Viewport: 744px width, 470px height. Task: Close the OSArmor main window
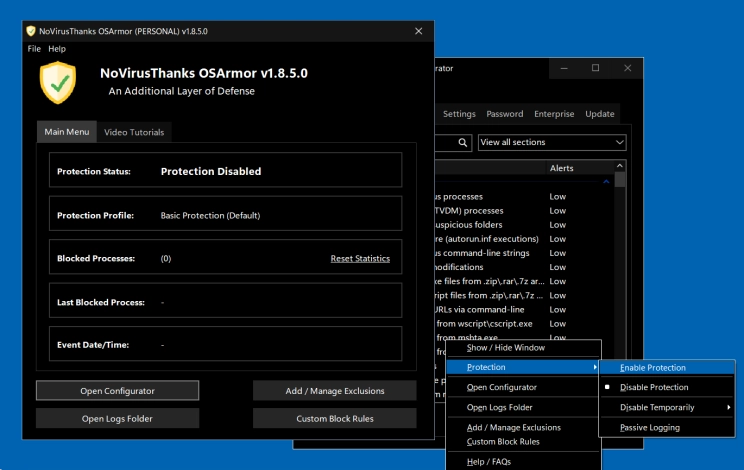(418, 31)
